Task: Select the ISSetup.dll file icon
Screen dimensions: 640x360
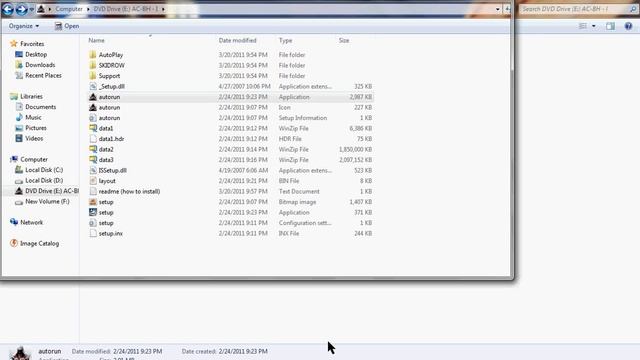Action: click(93, 171)
